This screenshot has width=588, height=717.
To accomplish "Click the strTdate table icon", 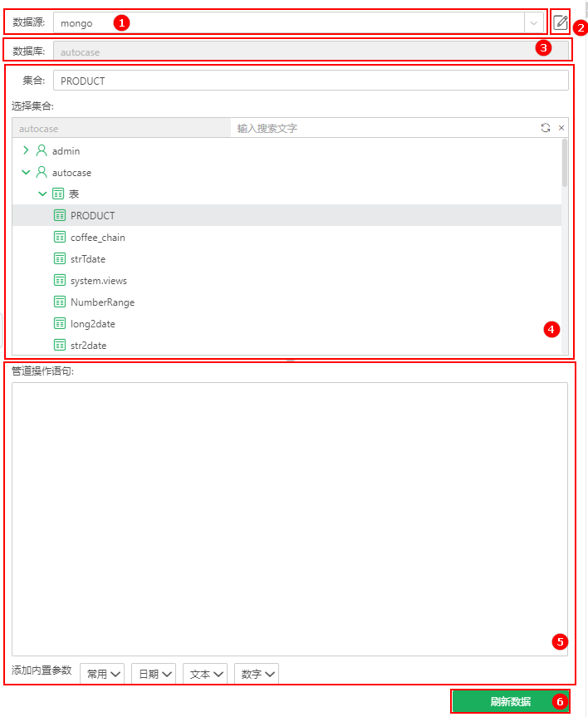I will [60, 258].
